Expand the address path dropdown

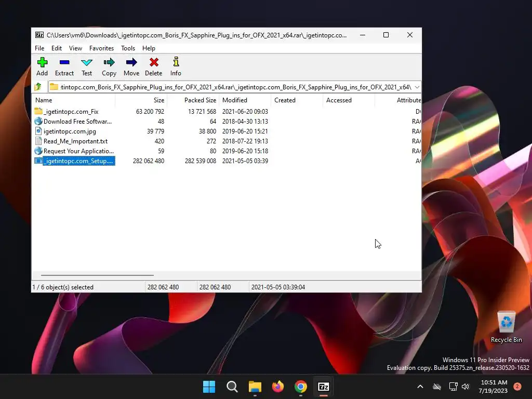click(417, 87)
